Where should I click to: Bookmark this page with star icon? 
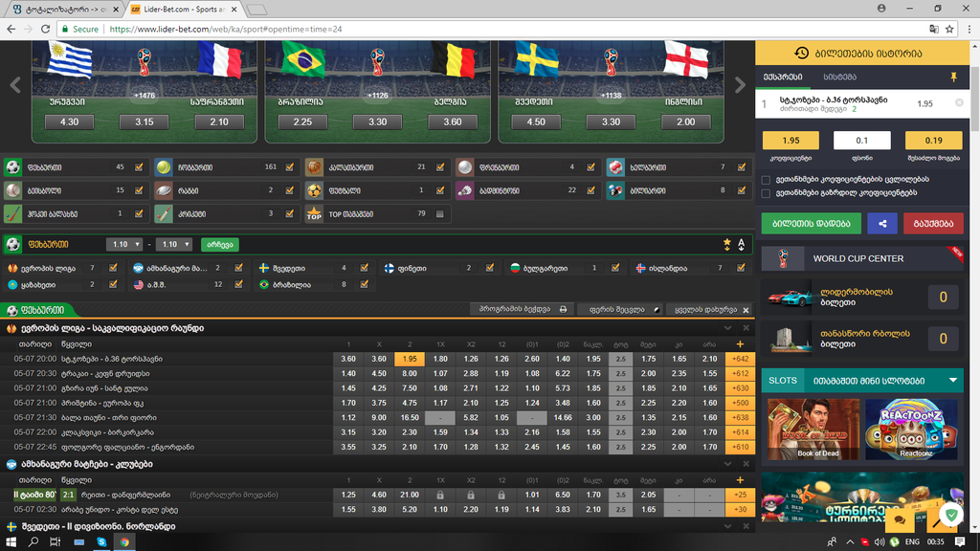pos(949,29)
